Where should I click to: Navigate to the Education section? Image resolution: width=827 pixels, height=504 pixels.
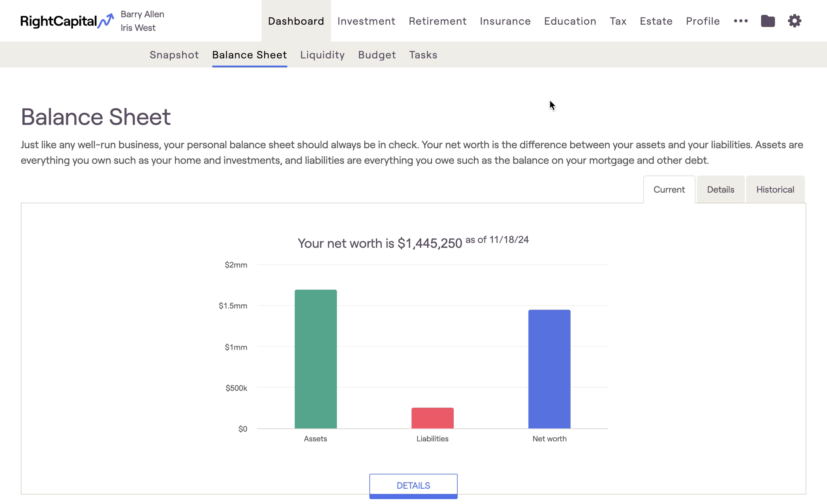[x=570, y=21]
